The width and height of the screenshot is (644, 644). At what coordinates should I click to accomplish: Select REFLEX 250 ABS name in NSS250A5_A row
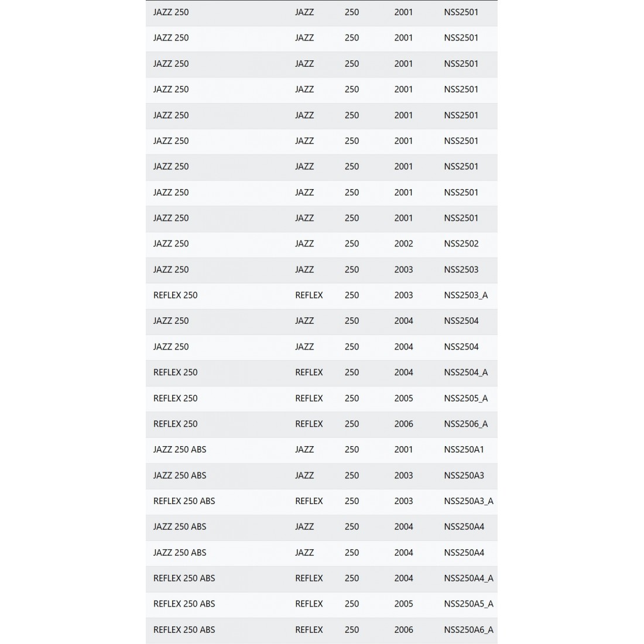pyautogui.click(x=184, y=604)
